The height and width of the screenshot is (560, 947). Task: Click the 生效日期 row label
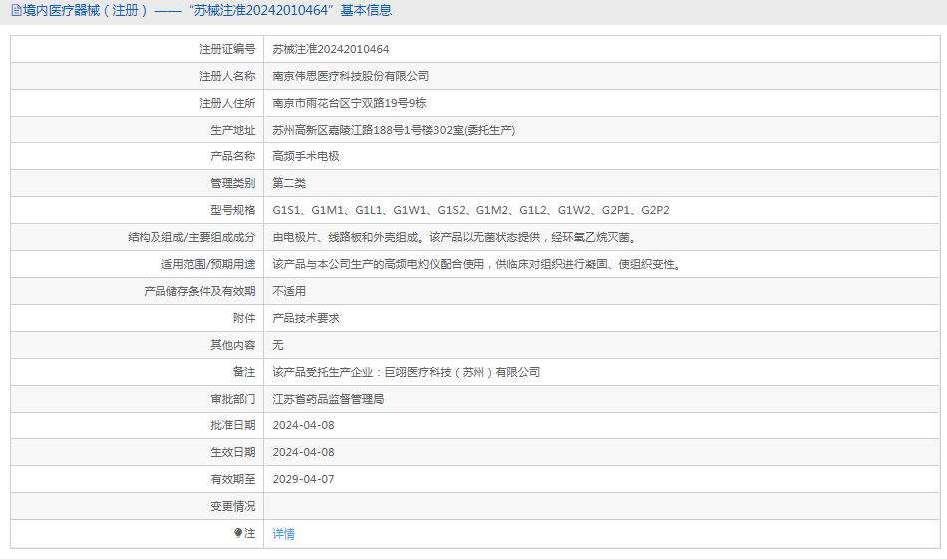pyautogui.click(x=233, y=452)
